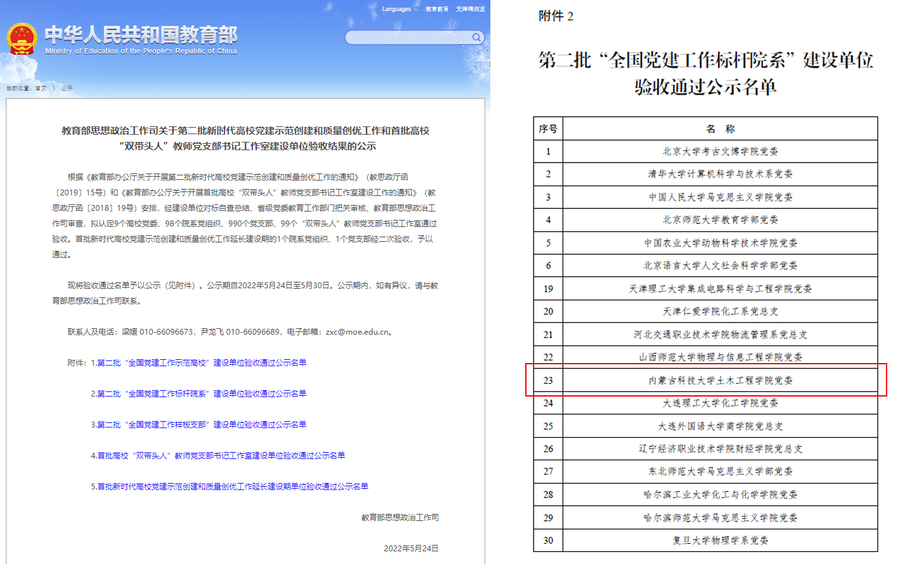The height and width of the screenshot is (570, 924).
Task: Click the article title heading
Action: coord(245,139)
